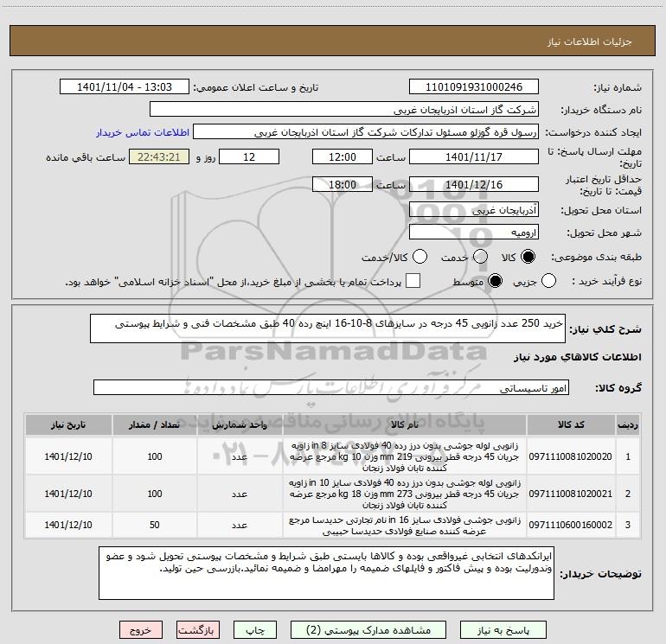
Task: Click the عدد unit cell in row 2
Action: click(x=240, y=494)
